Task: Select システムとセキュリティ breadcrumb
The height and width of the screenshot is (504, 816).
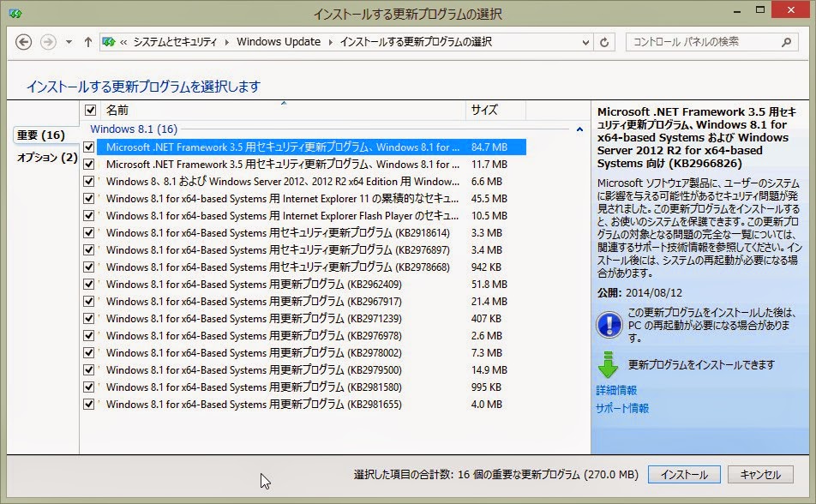Action: [x=175, y=42]
